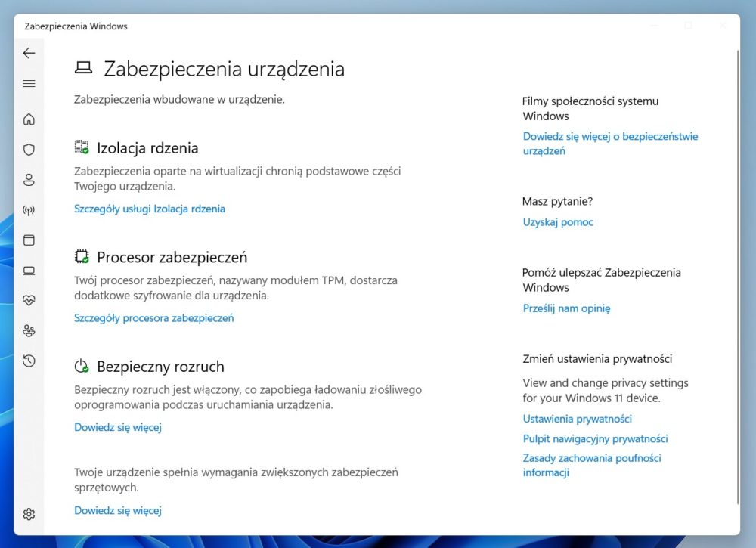Viewport: 756px width, 548px height.
Task: Click the Procesor zabezpieczeń chip icon
Action: [82, 256]
